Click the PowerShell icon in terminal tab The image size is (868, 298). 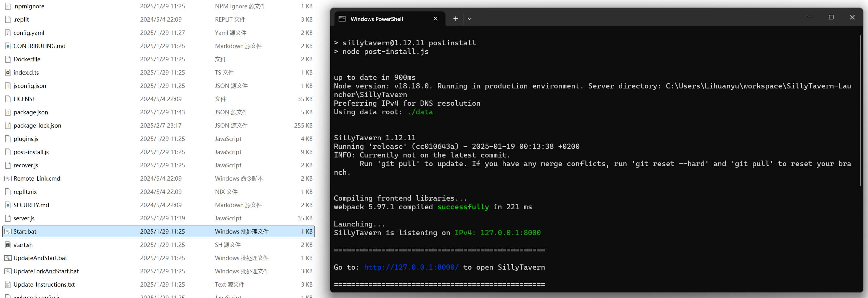(x=342, y=19)
